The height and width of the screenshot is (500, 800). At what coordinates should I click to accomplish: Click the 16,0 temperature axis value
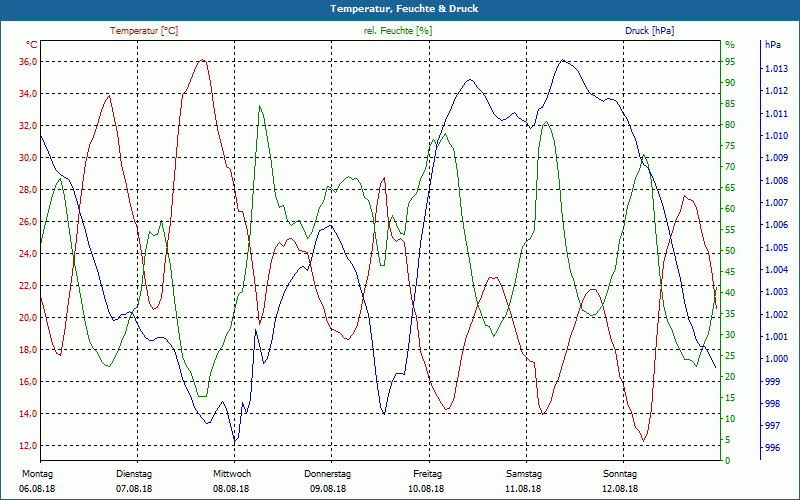(x=28, y=382)
